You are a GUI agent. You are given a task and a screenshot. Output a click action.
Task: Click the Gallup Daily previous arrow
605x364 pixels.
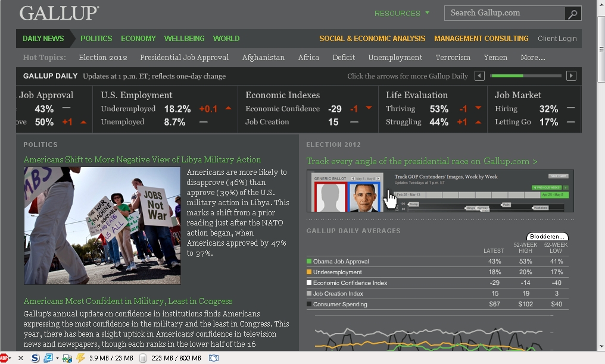coord(479,76)
